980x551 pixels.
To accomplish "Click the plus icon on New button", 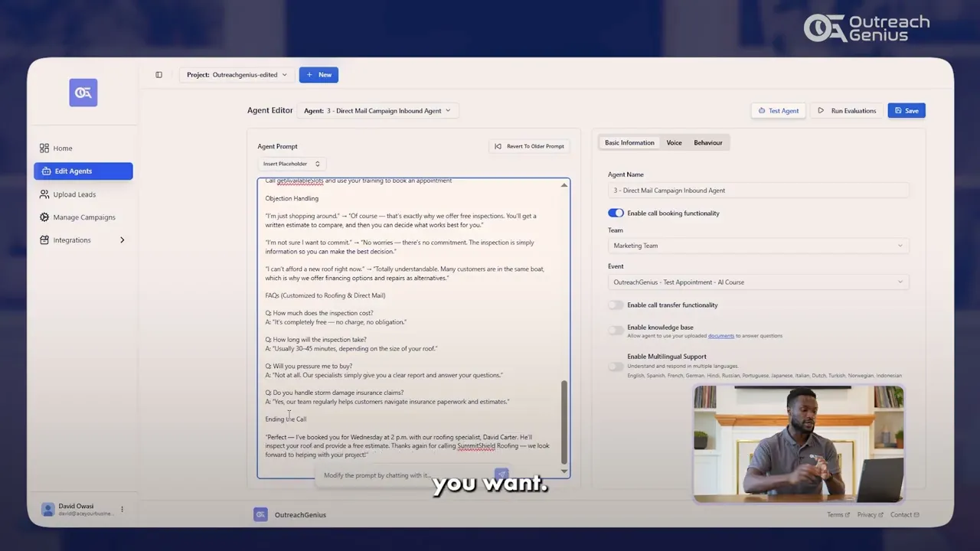I will tap(310, 75).
